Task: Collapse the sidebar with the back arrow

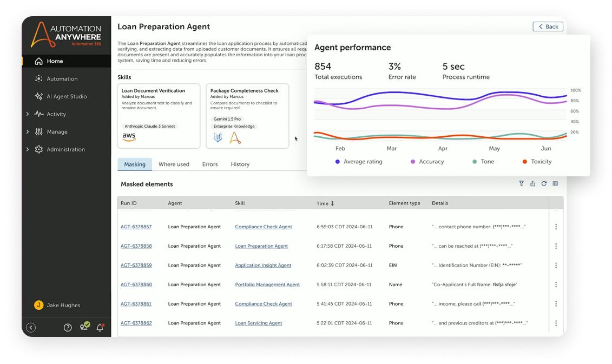Action: [31, 327]
